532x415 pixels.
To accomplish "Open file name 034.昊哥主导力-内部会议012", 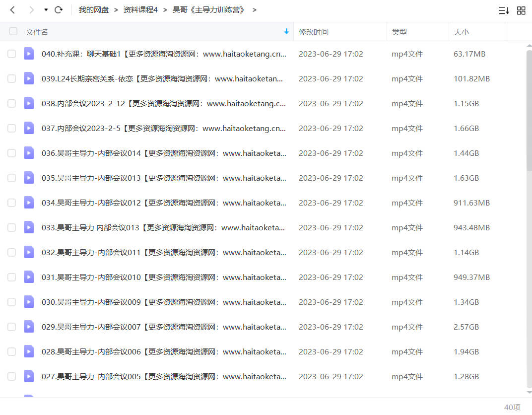I will coord(164,203).
